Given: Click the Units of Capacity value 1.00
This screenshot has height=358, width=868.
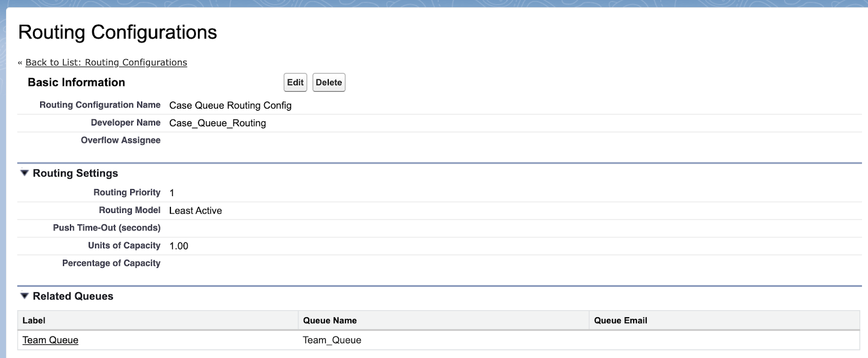Looking at the screenshot, I should (x=178, y=246).
